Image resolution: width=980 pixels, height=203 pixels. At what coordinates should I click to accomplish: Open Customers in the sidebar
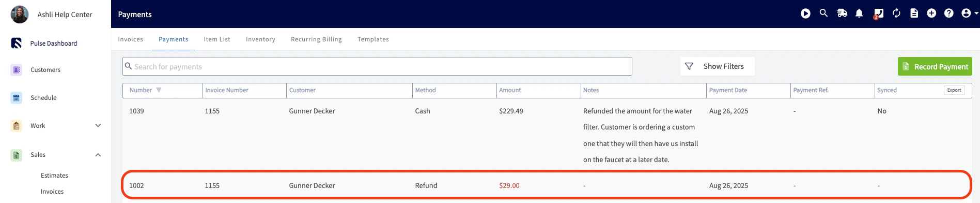[45, 70]
